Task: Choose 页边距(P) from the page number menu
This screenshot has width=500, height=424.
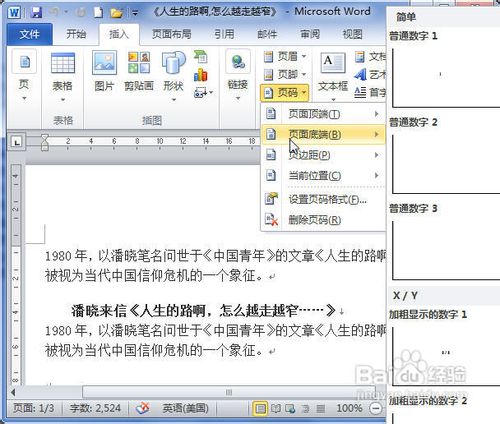Action: pos(323,155)
